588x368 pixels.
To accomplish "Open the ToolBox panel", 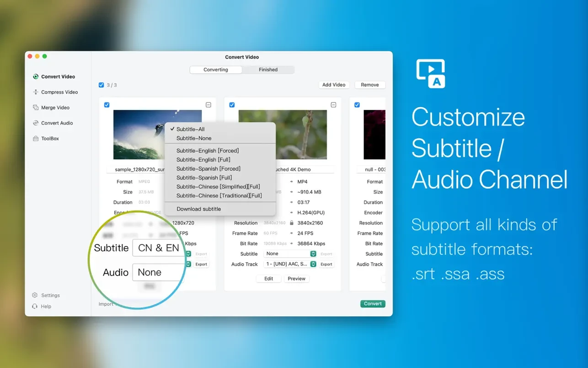I will (49, 138).
